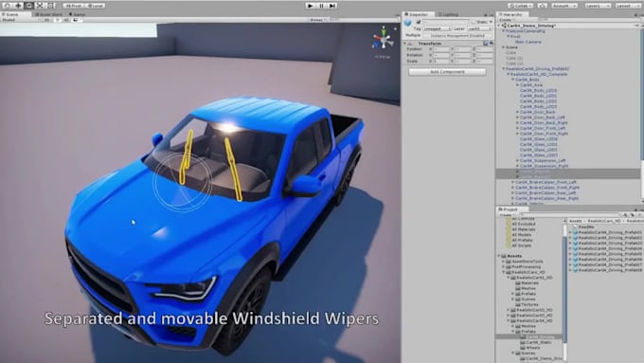Expand the PostProcessing folder
Viewport: 644px width, 363px height.
click(x=504, y=267)
